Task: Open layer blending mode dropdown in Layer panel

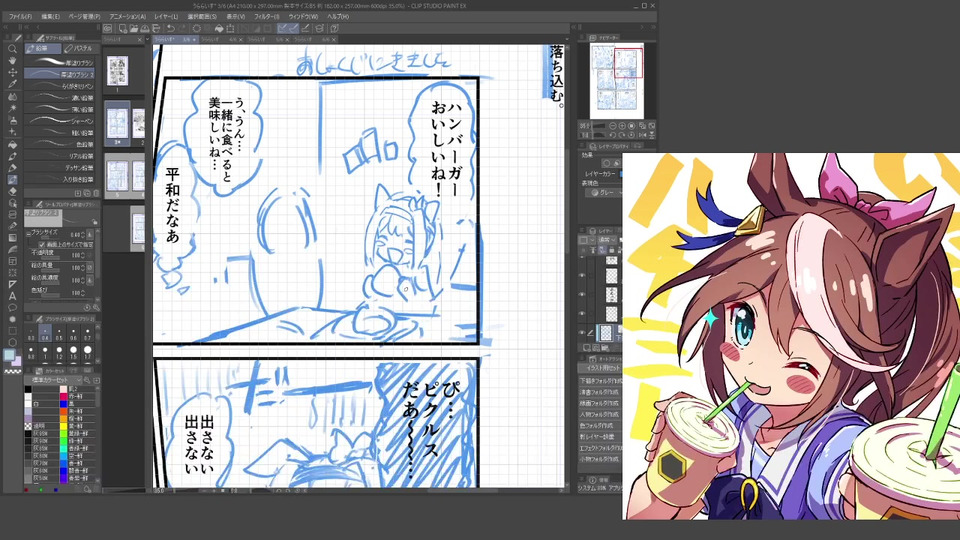Action: (607, 239)
